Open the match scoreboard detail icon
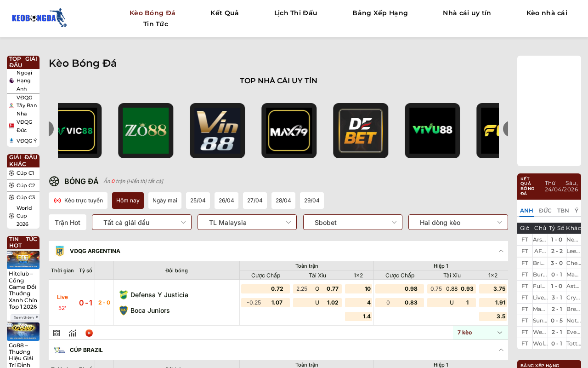 (x=57, y=333)
